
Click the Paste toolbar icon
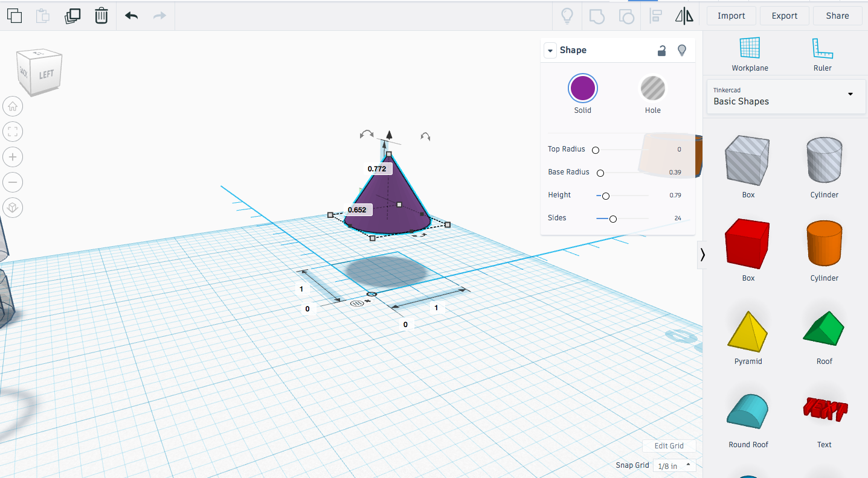[x=43, y=16]
